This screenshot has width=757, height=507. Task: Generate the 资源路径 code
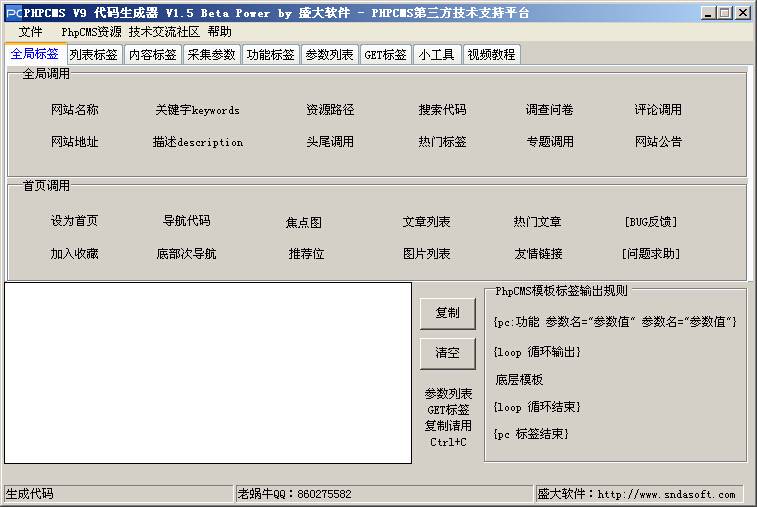tap(330, 110)
